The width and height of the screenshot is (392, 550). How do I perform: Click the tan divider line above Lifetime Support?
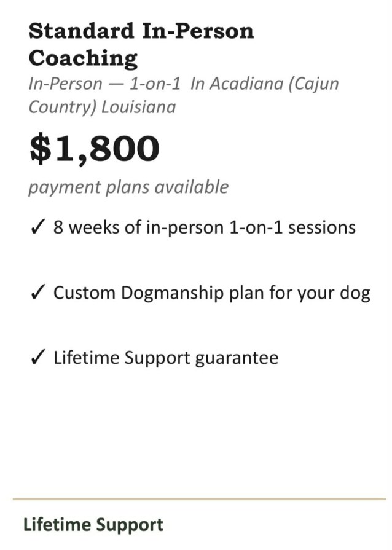pyautogui.click(x=200, y=498)
